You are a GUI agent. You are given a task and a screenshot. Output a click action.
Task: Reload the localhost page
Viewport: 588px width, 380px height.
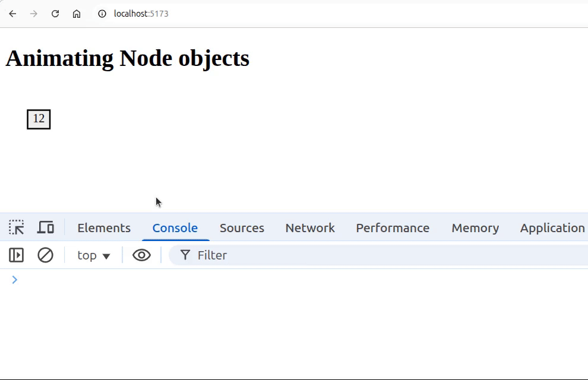tap(55, 13)
